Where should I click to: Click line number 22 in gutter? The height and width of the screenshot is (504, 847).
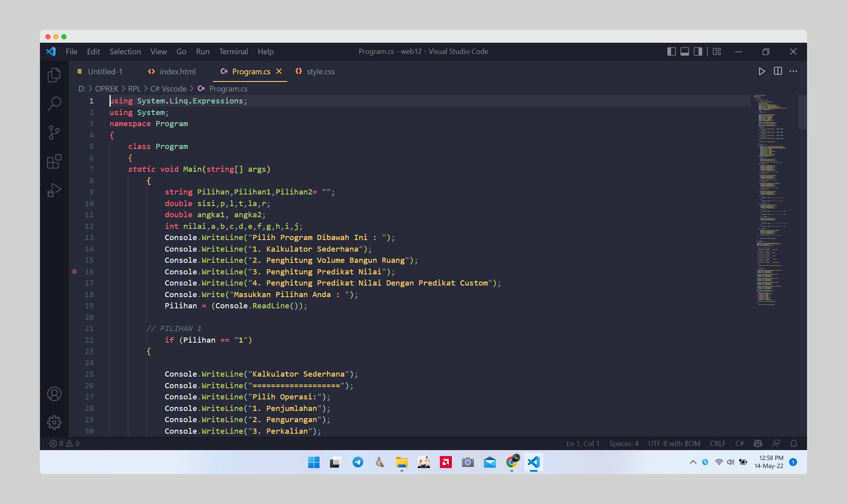tap(89, 340)
